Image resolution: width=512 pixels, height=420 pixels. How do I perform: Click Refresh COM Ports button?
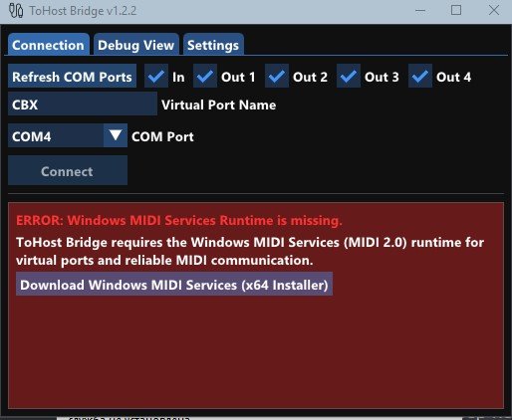click(72, 77)
